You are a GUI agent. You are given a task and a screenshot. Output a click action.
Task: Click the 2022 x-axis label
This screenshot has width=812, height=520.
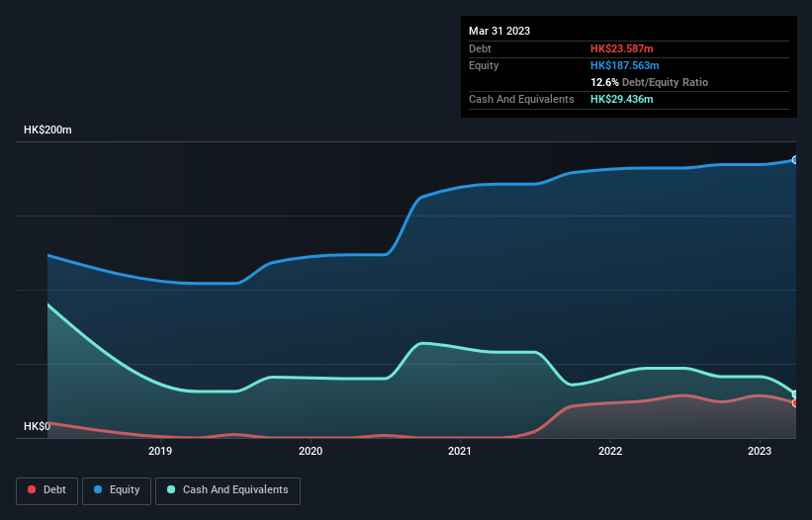610,451
